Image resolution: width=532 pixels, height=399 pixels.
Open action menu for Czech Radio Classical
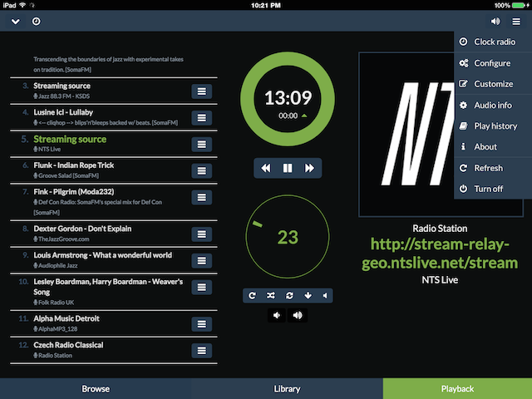click(x=201, y=351)
